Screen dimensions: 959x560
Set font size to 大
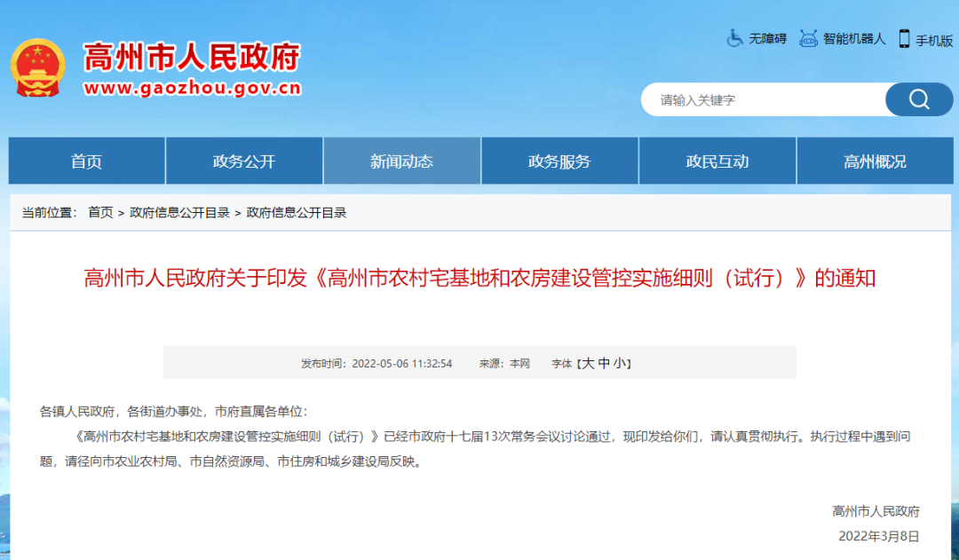click(588, 363)
